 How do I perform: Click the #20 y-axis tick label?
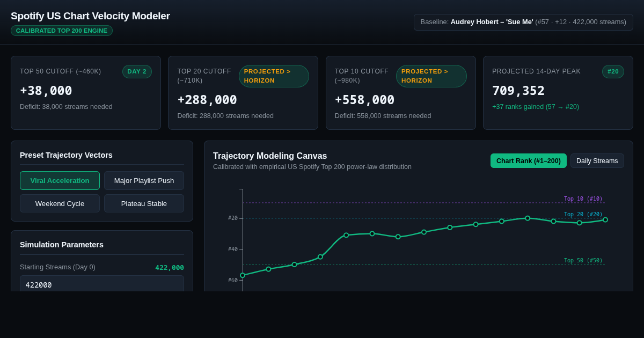[x=233, y=218]
